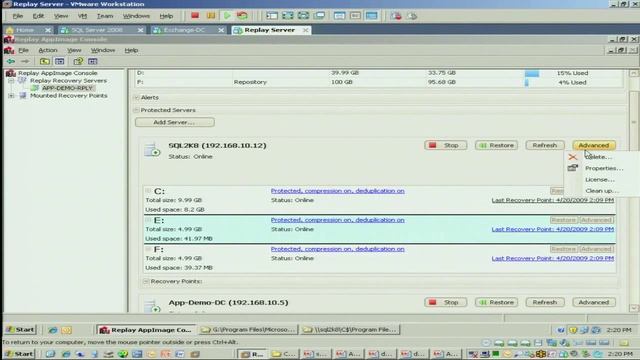Click the VMware revert snapshot icon at far right
Screen dimensions: 640x360
point(412,16)
